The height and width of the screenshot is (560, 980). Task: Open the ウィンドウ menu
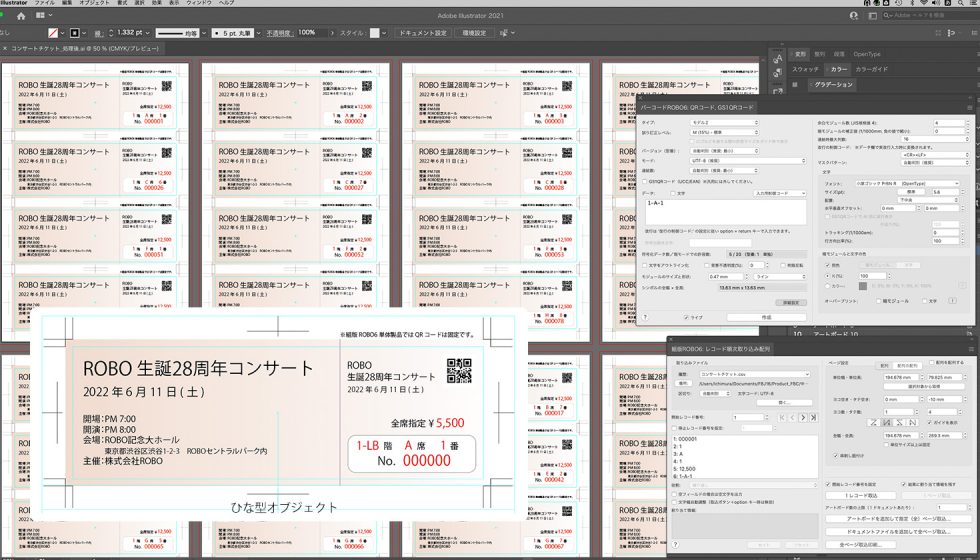[x=199, y=3]
